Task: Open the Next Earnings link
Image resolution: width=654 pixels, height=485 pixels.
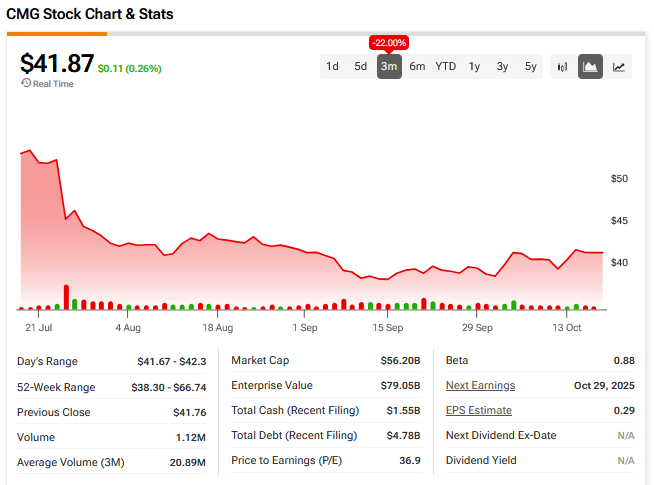Action: (480, 386)
